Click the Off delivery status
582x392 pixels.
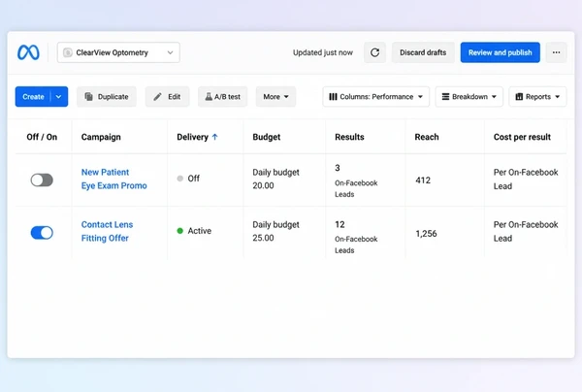[188, 179]
